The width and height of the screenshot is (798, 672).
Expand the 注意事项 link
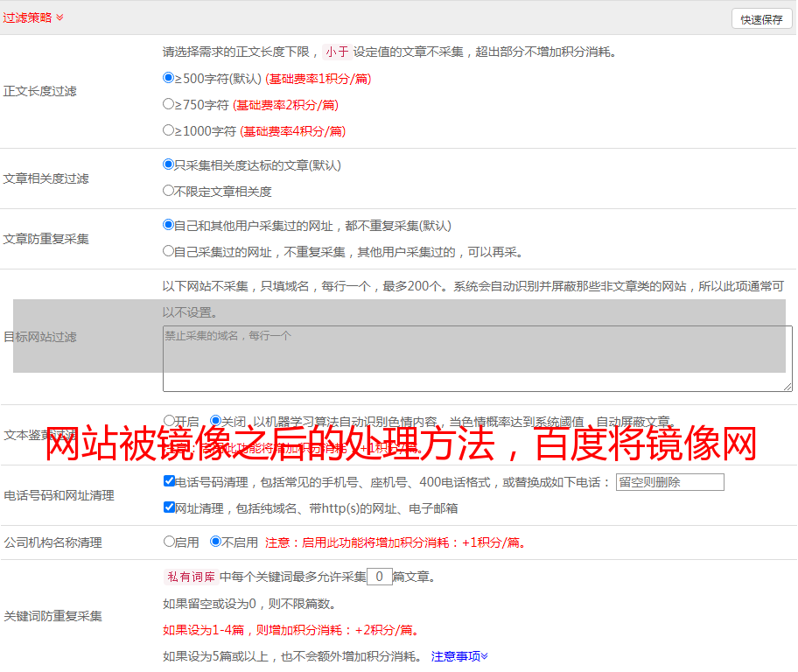coord(459,656)
